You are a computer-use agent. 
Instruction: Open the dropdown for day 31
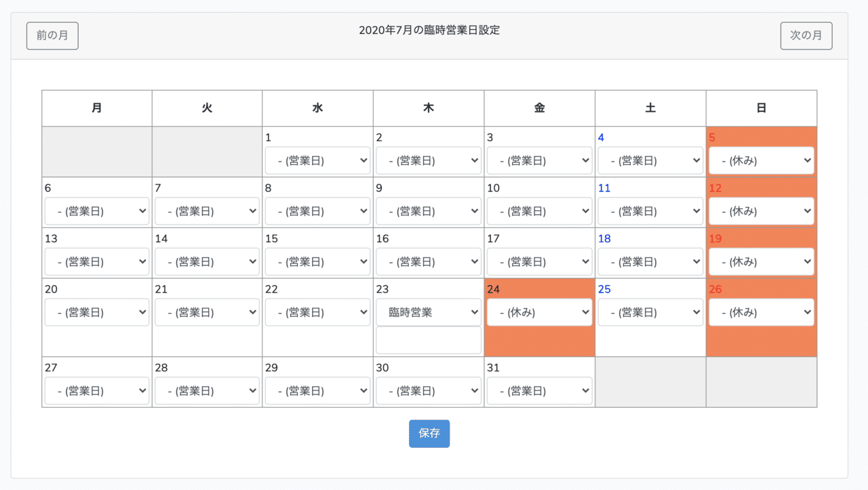point(539,391)
